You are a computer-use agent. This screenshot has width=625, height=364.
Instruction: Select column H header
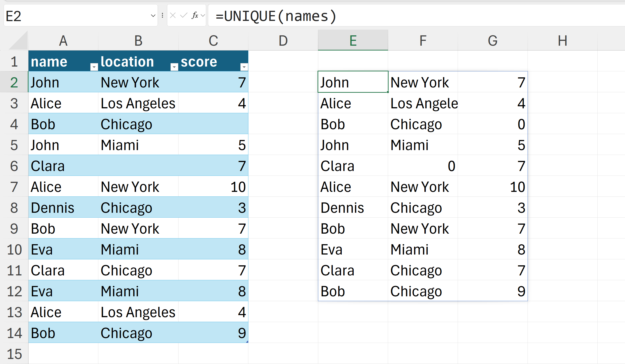[x=562, y=41]
